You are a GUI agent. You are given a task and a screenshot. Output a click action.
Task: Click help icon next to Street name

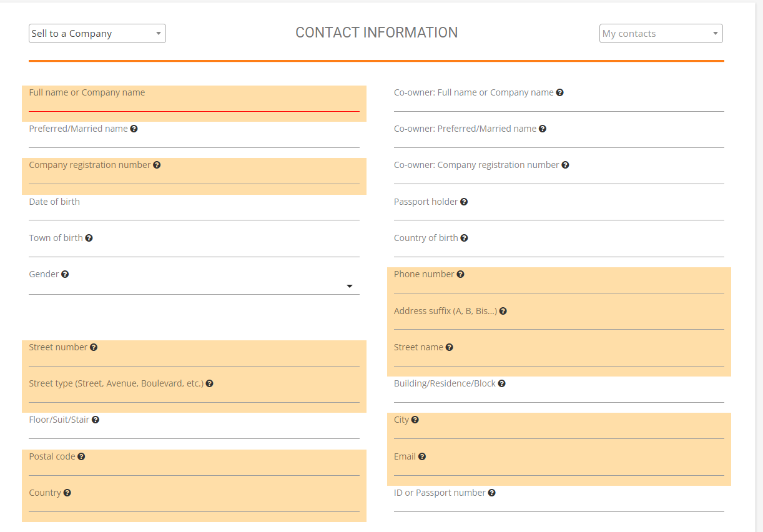click(x=450, y=347)
